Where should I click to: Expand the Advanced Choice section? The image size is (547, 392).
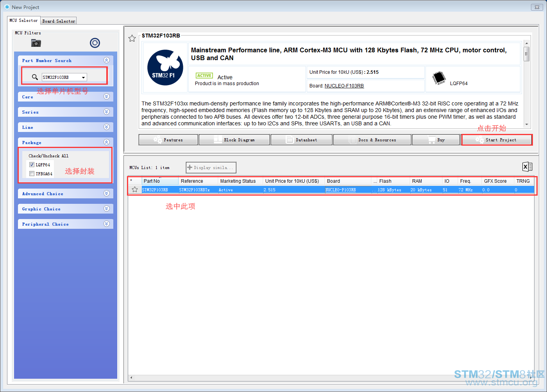[x=107, y=194]
